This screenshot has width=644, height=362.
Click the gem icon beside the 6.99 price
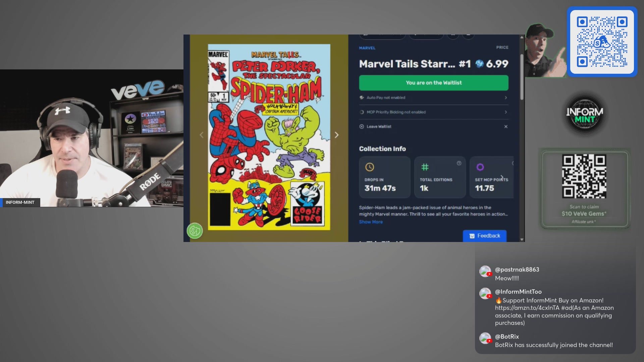[479, 64]
